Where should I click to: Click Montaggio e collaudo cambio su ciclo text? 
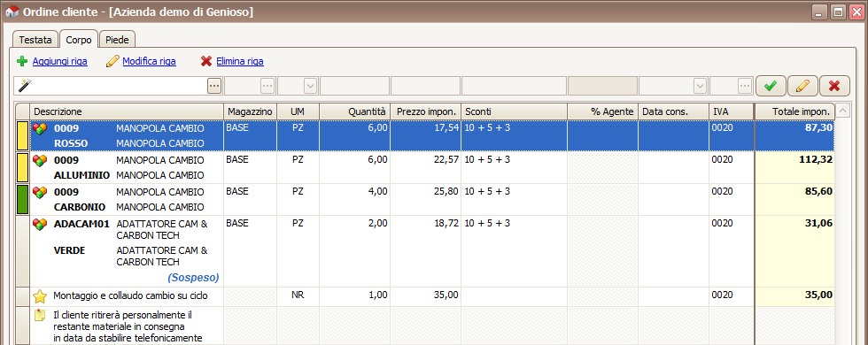pos(130,295)
